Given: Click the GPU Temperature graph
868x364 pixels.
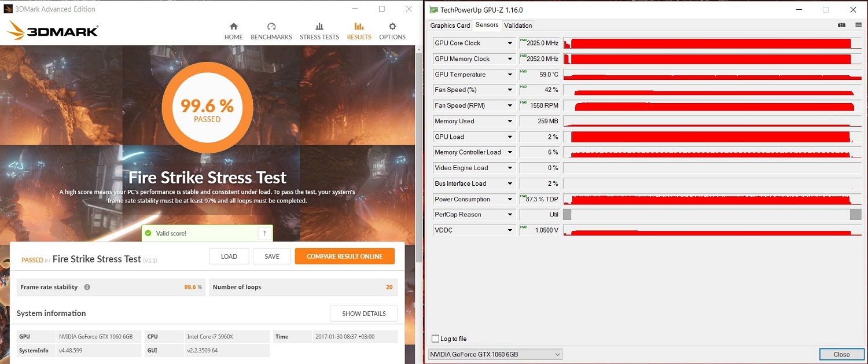Looking at the screenshot, I should coord(712,75).
